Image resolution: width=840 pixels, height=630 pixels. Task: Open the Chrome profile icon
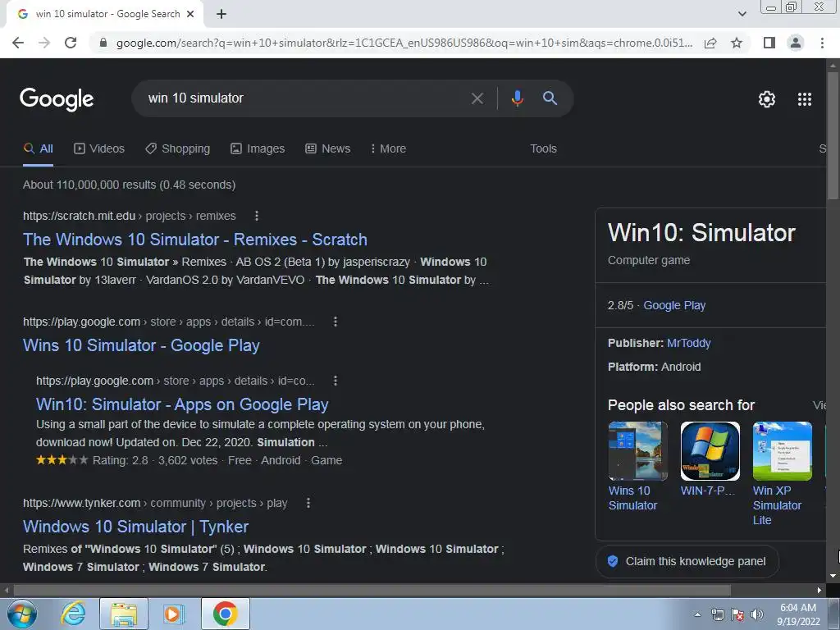[x=796, y=43]
